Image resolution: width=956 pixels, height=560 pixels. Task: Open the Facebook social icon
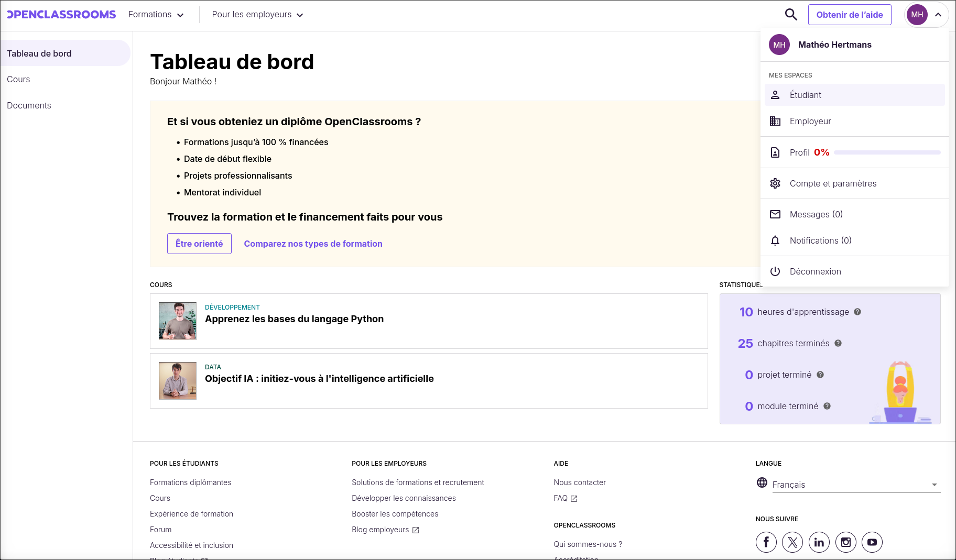pyautogui.click(x=766, y=542)
